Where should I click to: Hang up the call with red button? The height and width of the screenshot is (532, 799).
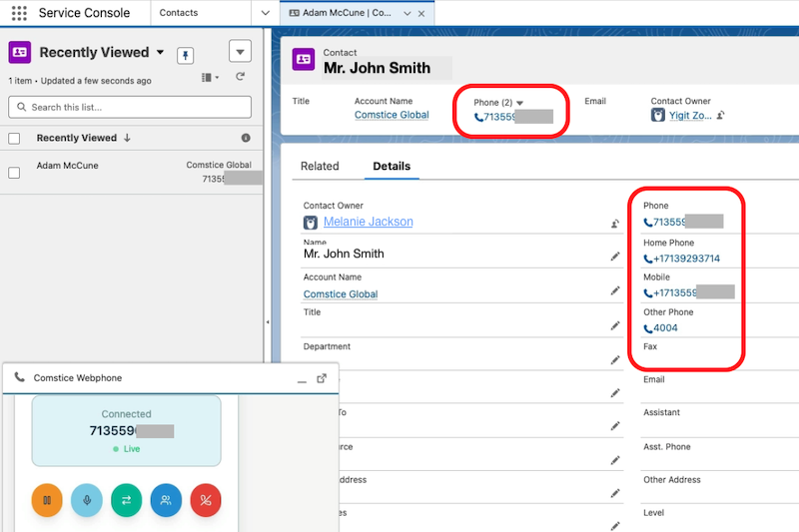point(206,500)
